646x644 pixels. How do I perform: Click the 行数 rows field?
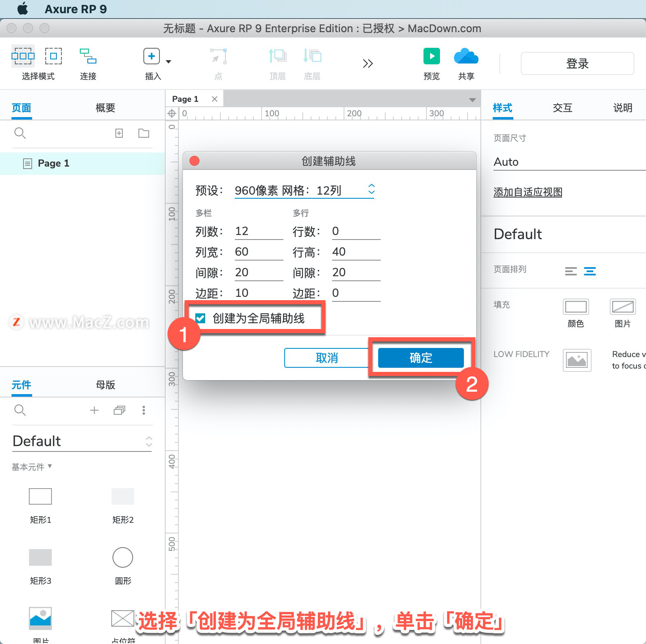tap(356, 231)
